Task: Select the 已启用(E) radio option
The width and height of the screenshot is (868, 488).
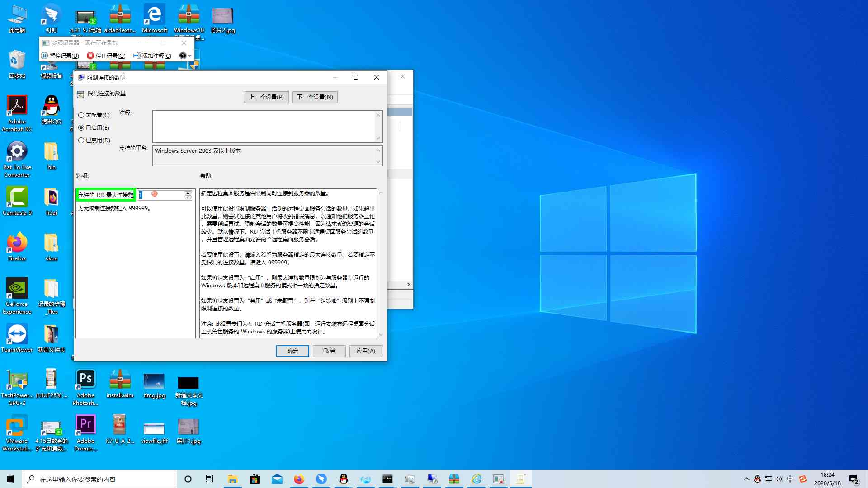Action: (x=94, y=128)
